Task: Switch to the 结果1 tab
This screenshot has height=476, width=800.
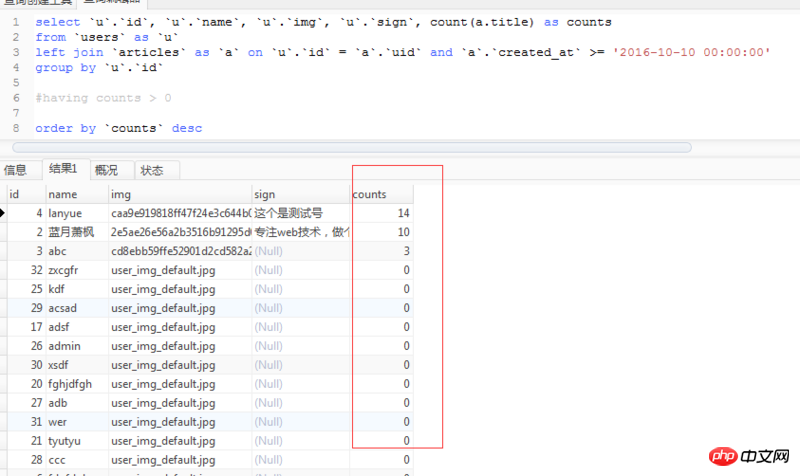Action: 63,170
